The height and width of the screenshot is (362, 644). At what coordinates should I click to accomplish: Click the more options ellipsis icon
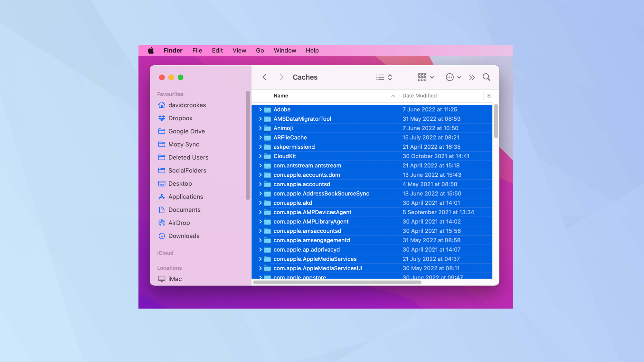(450, 77)
